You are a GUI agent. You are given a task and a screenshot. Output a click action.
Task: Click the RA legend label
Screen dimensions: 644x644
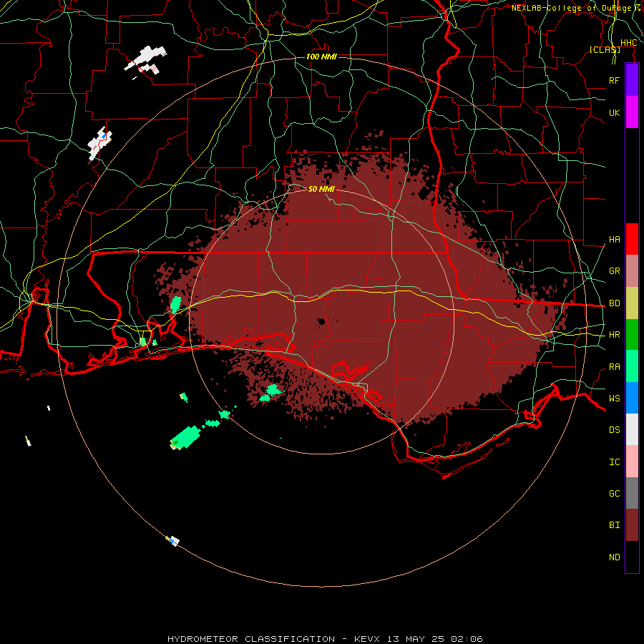(614, 367)
